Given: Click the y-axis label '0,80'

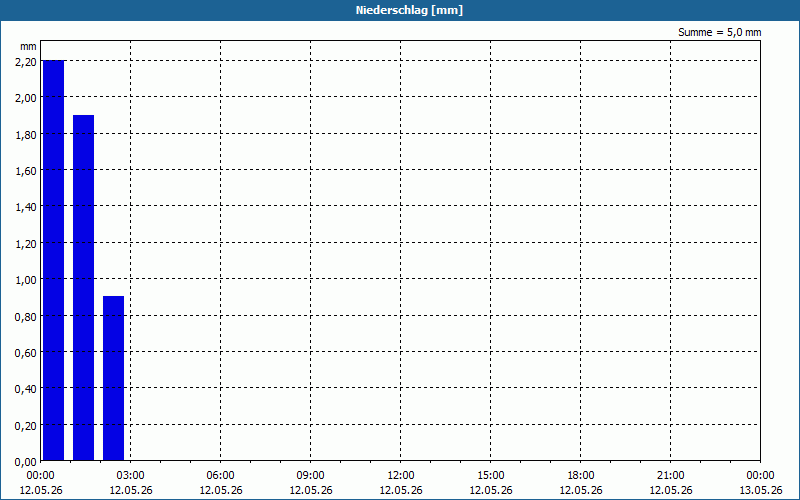Looking at the screenshot, I should tap(26, 317).
